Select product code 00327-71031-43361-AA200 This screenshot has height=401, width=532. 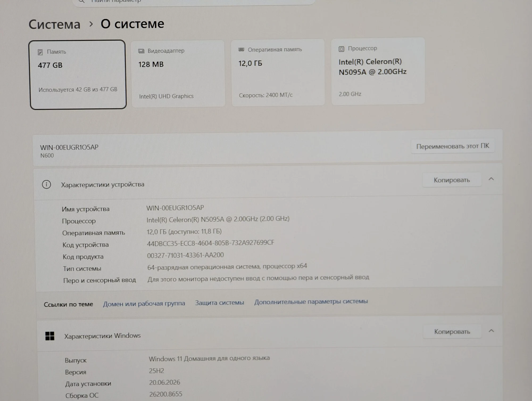pos(185,255)
